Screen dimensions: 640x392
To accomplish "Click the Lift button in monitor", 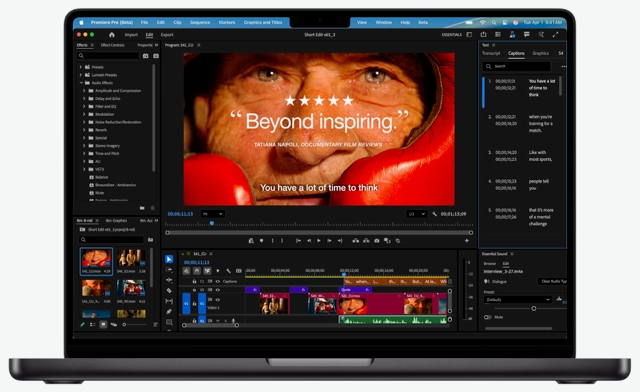I will pyautogui.click(x=356, y=241).
